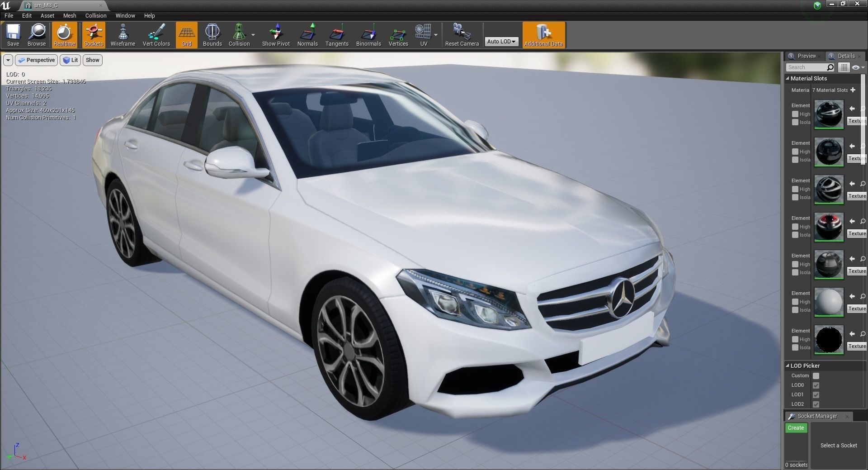This screenshot has height=470, width=868.
Task: Open Texture dropdown for red-striped material
Action: point(857,233)
